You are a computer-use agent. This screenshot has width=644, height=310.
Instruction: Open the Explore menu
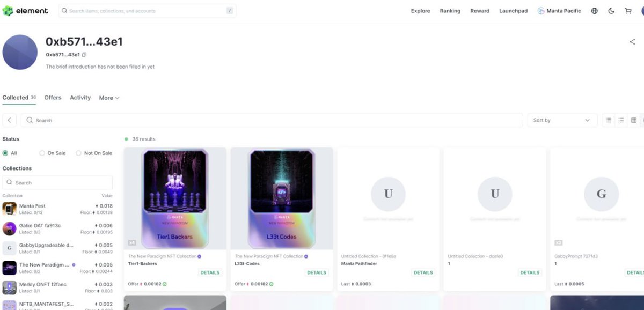pos(420,11)
